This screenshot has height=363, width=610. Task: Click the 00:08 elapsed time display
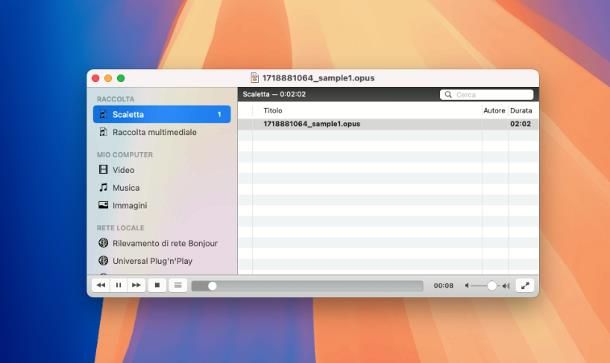point(443,286)
